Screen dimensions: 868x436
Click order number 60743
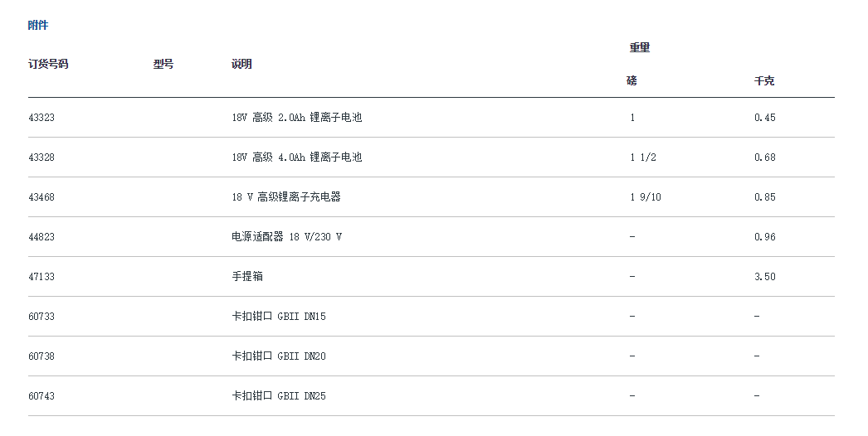41,396
